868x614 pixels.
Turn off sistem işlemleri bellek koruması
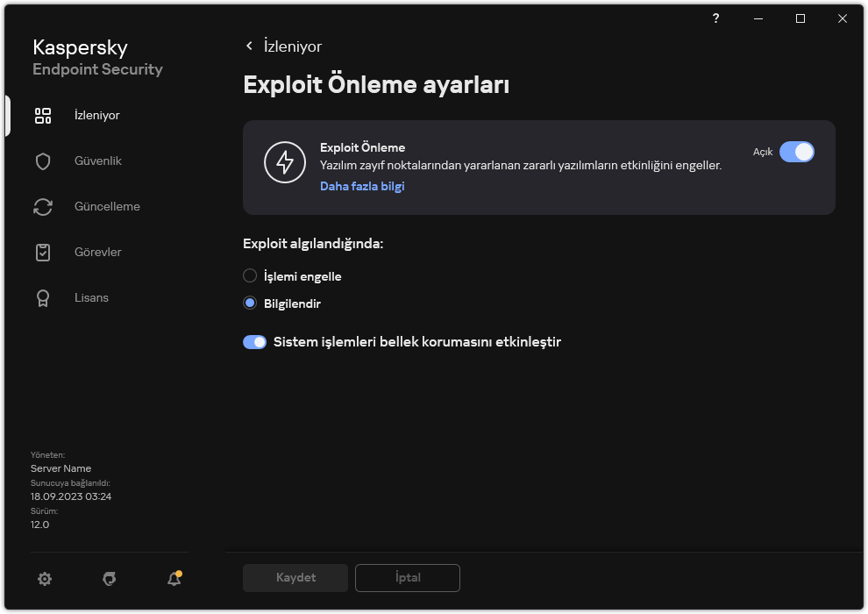click(x=254, y=341)
